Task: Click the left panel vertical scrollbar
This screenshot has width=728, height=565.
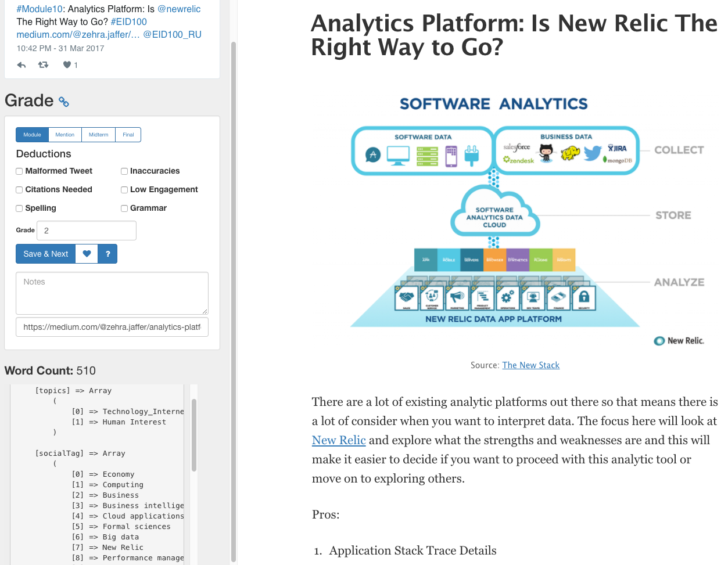Action: click(x=234, y=302)
